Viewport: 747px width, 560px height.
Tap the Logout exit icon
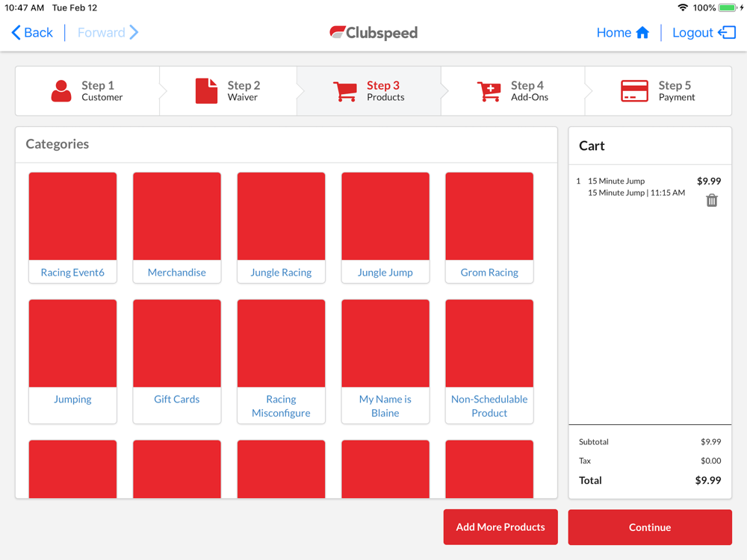click(727, 32)
